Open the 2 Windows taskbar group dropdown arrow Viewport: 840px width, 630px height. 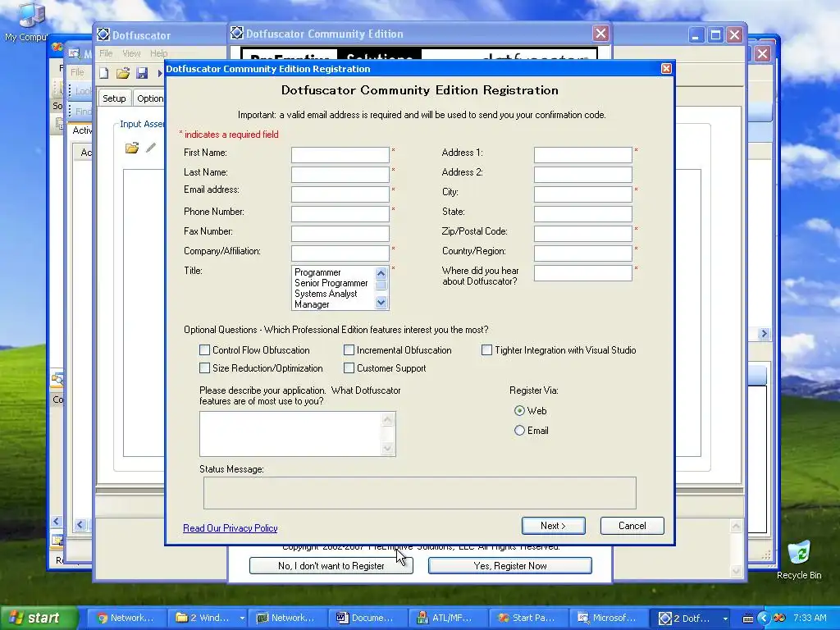242,619
